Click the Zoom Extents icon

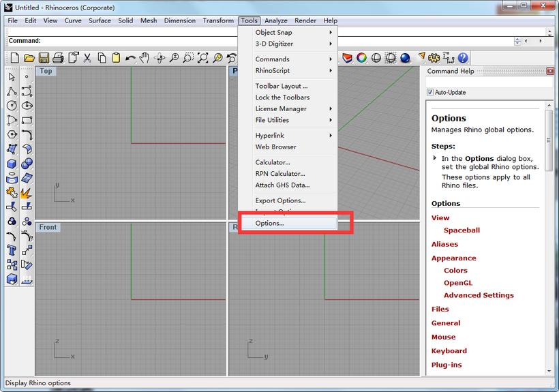click(203, 58)
